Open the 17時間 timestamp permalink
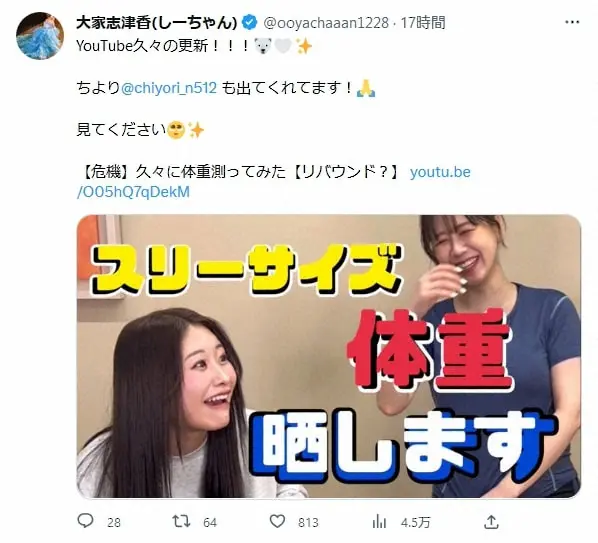Viewport: 598px width, 543px height. tap(423, 23)
